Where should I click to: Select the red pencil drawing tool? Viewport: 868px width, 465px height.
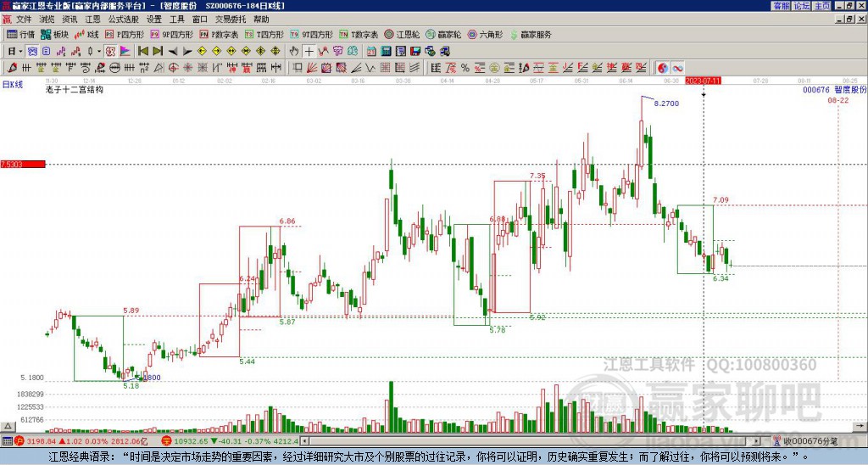click(x=12, y=68)
